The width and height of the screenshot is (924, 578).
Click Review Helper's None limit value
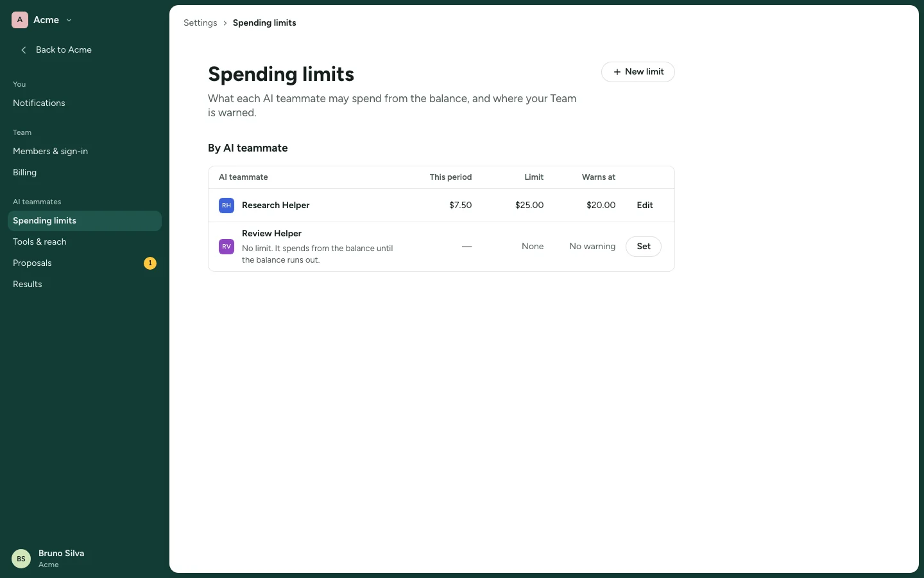point(533,247)
